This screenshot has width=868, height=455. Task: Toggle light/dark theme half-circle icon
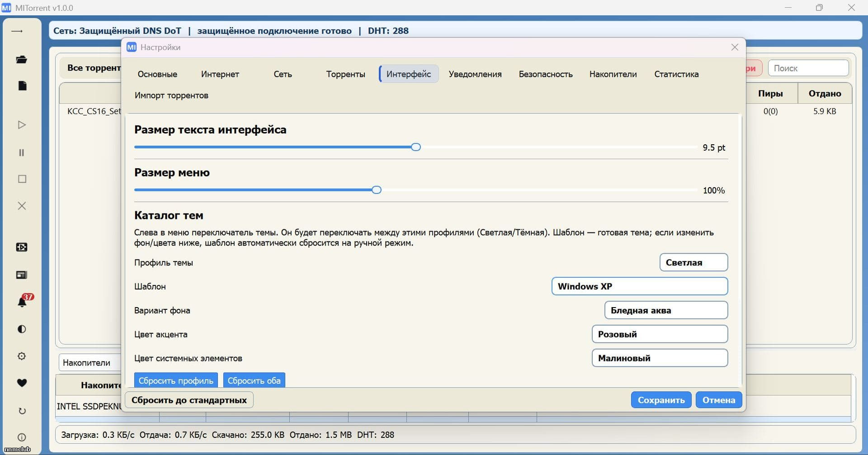point(21,329)
